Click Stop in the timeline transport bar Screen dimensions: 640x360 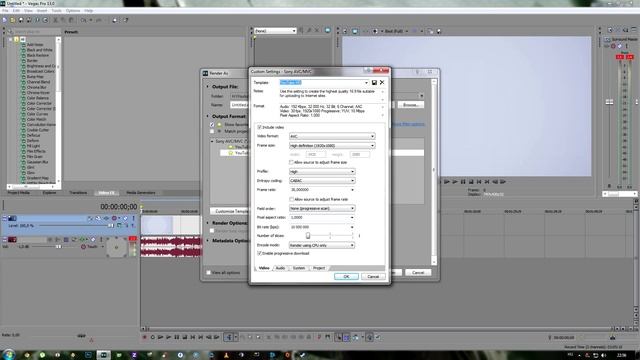point(184,337)
